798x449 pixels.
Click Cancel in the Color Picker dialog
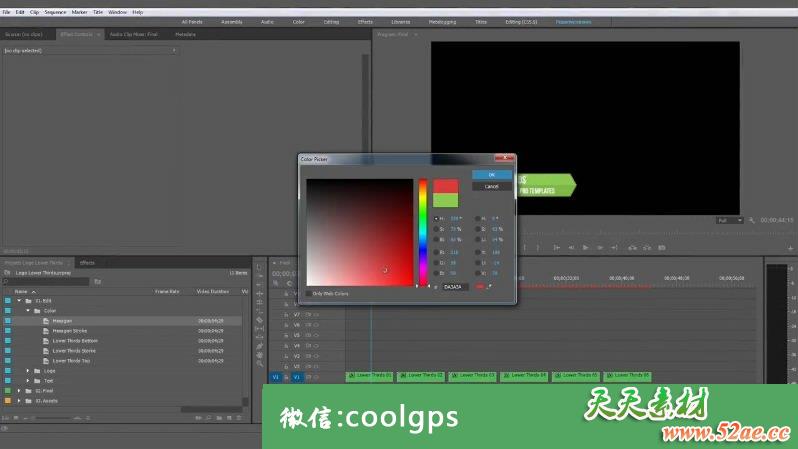click(x=491, y=186)
